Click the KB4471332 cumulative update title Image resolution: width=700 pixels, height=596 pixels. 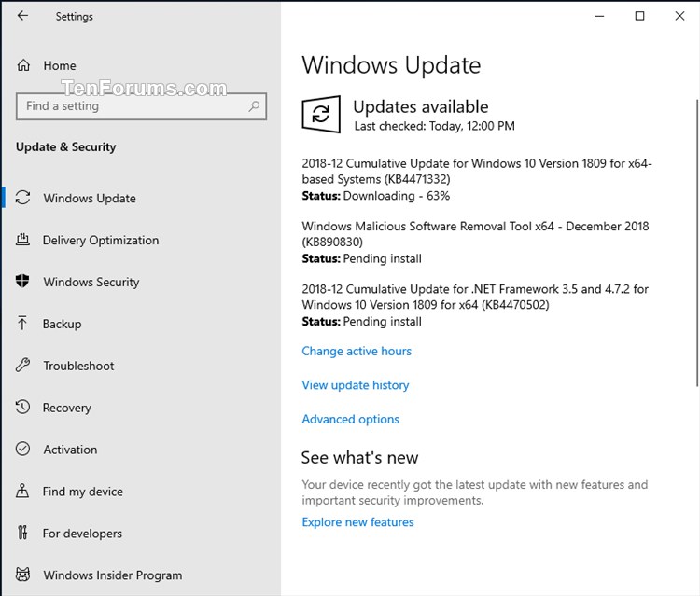[477, 172]
